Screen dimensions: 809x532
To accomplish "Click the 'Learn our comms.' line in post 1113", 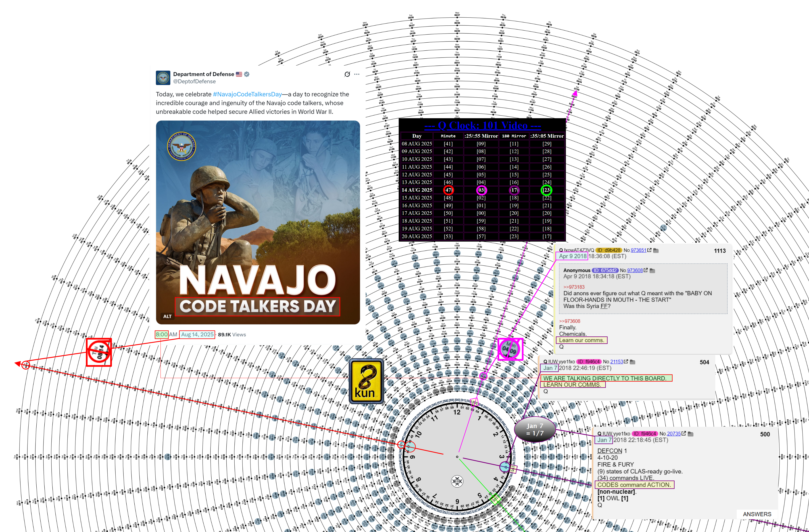I will click(x=582, y=340).
